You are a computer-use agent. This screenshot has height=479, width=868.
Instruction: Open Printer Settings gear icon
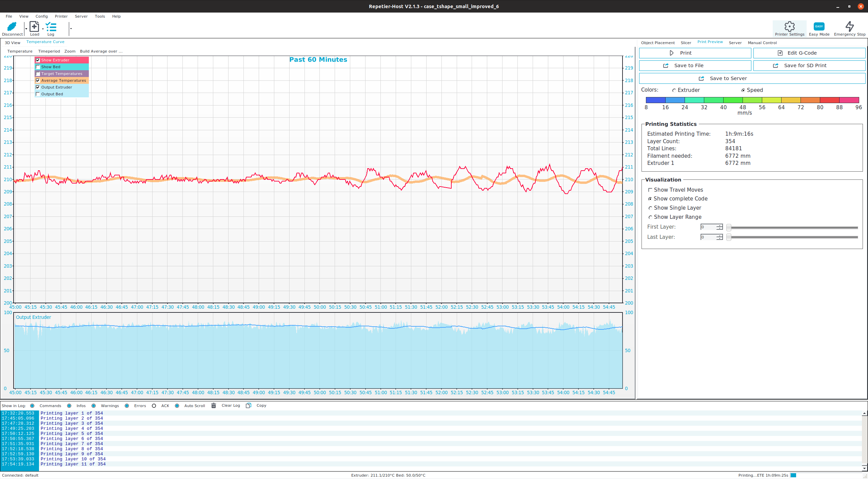789,26
